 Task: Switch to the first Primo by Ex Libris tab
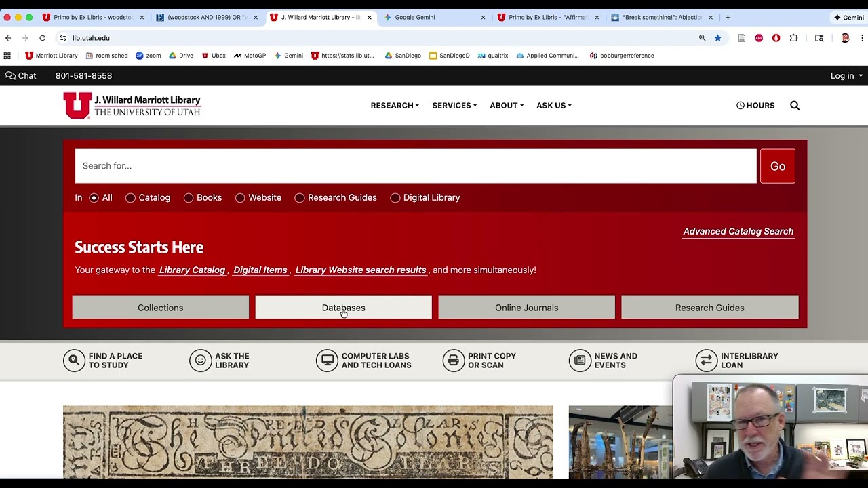pos(93,17)
